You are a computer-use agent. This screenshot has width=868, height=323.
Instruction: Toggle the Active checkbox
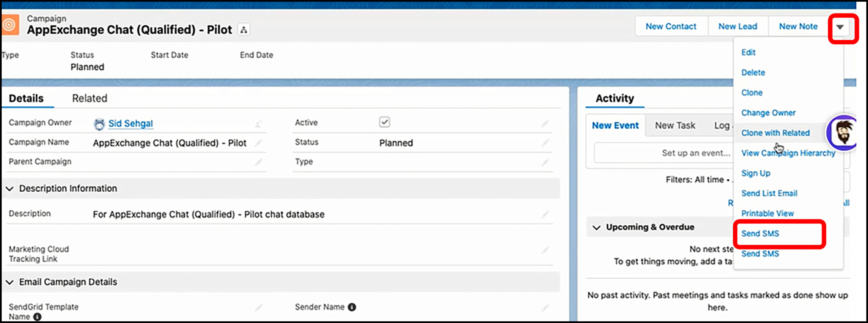click(x=384, y=122)
